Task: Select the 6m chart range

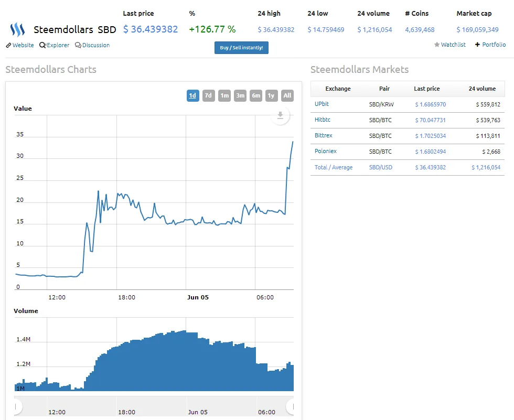Action: point(256,95)
